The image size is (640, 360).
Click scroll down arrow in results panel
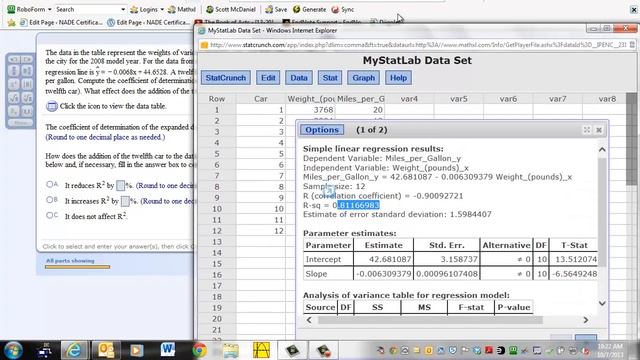tap(602, 303)
